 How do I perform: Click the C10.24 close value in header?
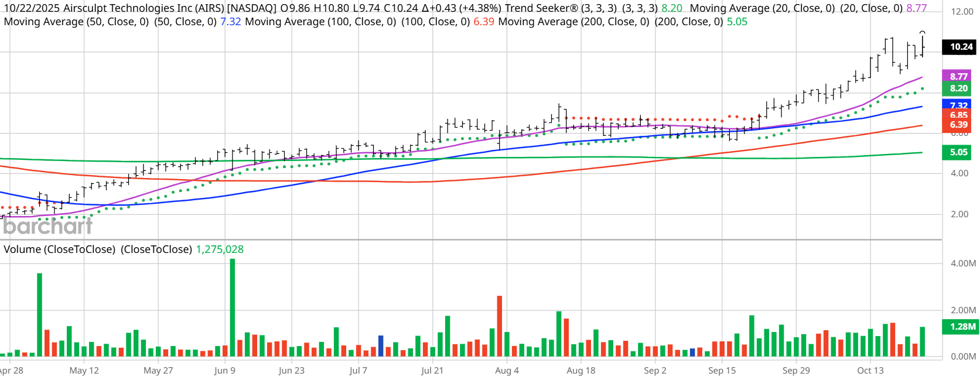tap(401, 8)
